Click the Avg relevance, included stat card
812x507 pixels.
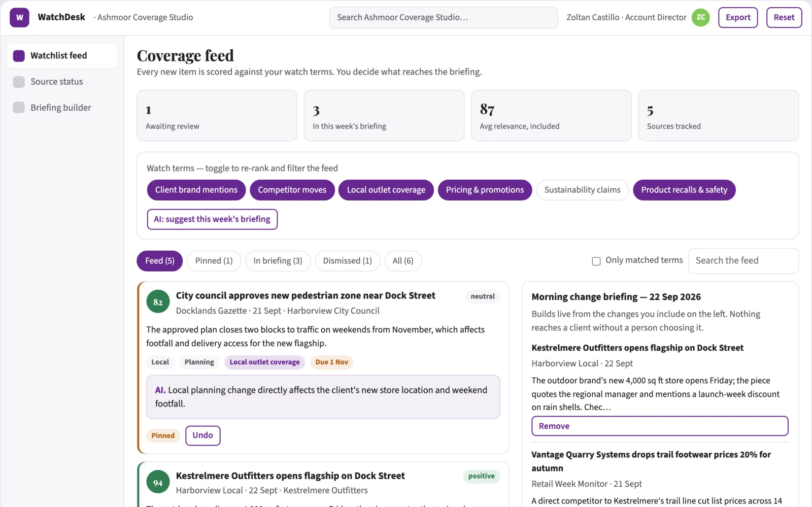click(x=551, y=116)
